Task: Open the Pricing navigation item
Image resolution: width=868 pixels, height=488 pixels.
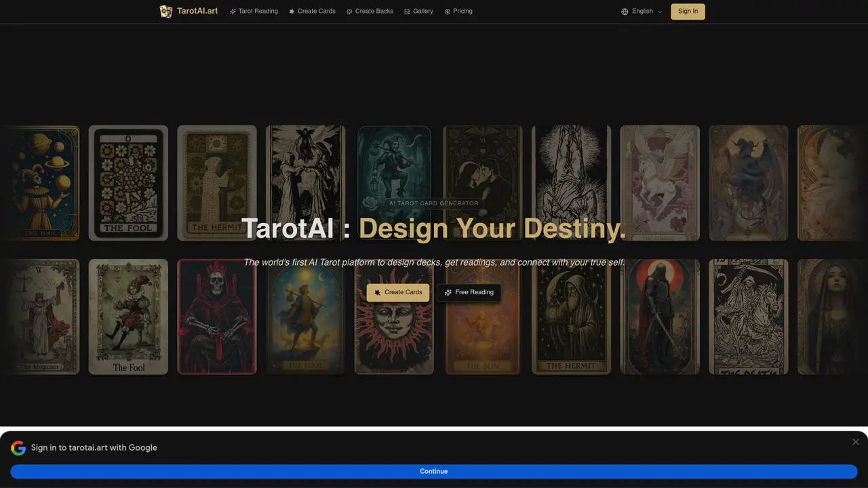Action: click(458, 12)
